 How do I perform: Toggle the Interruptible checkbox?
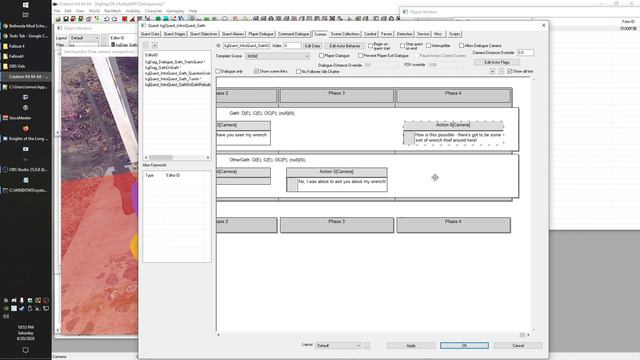click(x=429, y=46)
